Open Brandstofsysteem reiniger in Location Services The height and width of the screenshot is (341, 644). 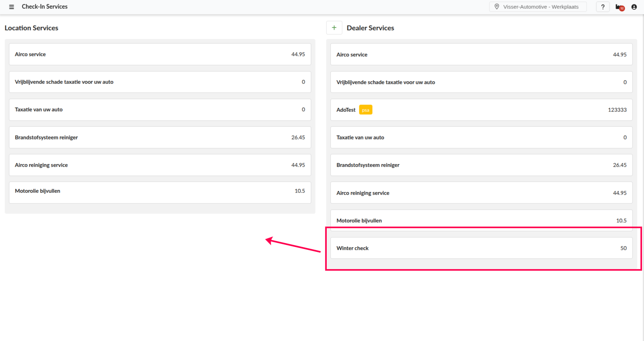(160, 137)
